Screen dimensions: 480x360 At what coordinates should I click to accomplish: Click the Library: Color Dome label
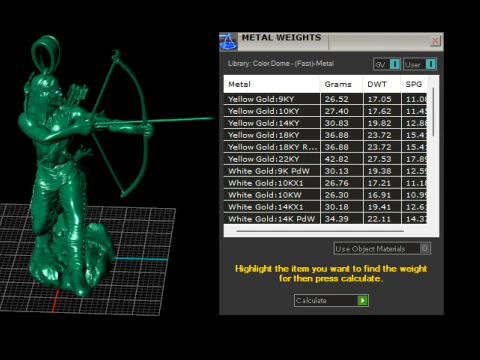pos(281,63)
